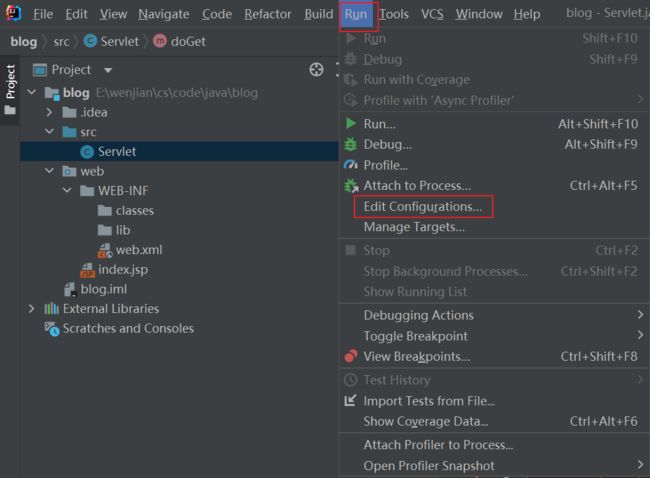Click the Servlet class icon in tree

pyautogui.click(x=87, y=152)
